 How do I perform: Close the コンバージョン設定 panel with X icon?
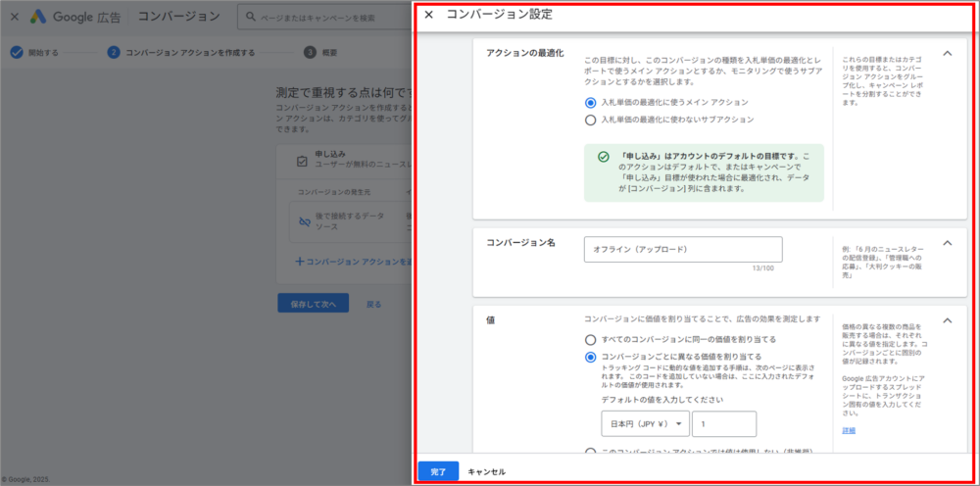428,15
